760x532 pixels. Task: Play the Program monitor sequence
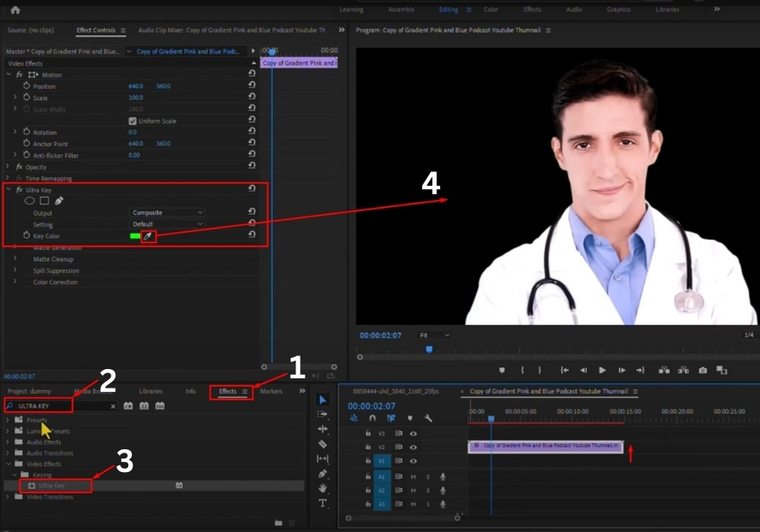(602, 370)
